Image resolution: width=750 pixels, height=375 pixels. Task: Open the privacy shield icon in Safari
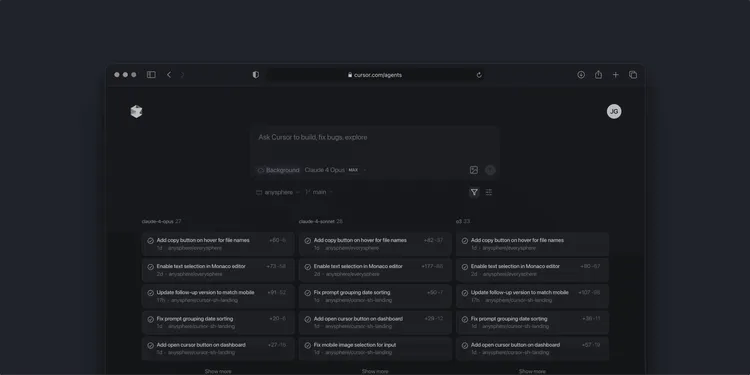pos(255,75)
